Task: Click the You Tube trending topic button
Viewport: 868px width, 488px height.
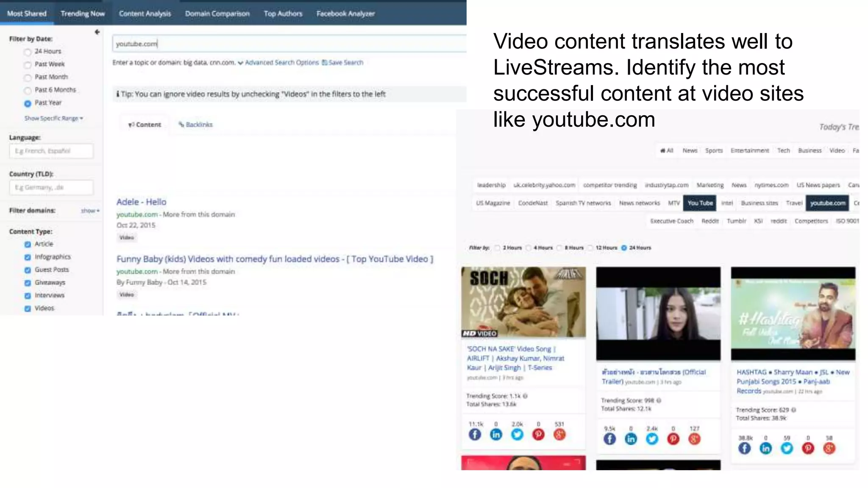Action: coord(700,203)
